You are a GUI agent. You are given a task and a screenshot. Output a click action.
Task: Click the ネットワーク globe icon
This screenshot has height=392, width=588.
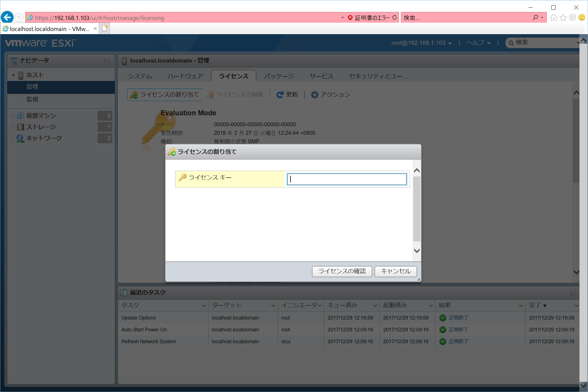pos(20,138)
